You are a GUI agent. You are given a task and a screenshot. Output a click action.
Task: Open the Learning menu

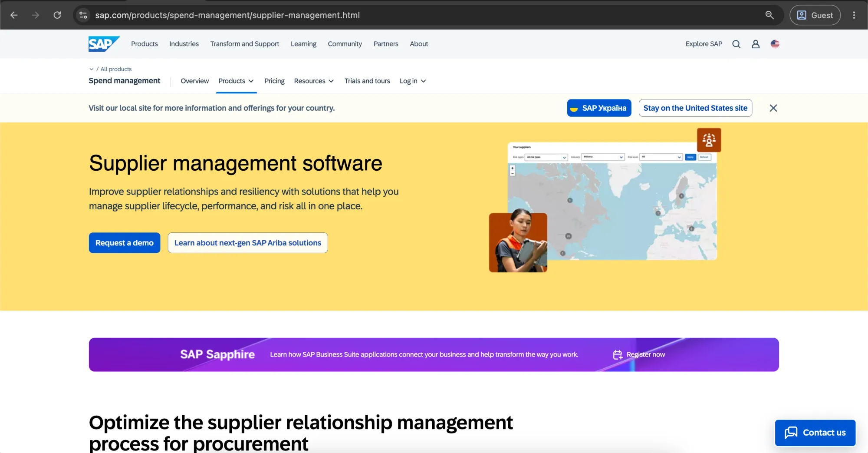point(303,44)
